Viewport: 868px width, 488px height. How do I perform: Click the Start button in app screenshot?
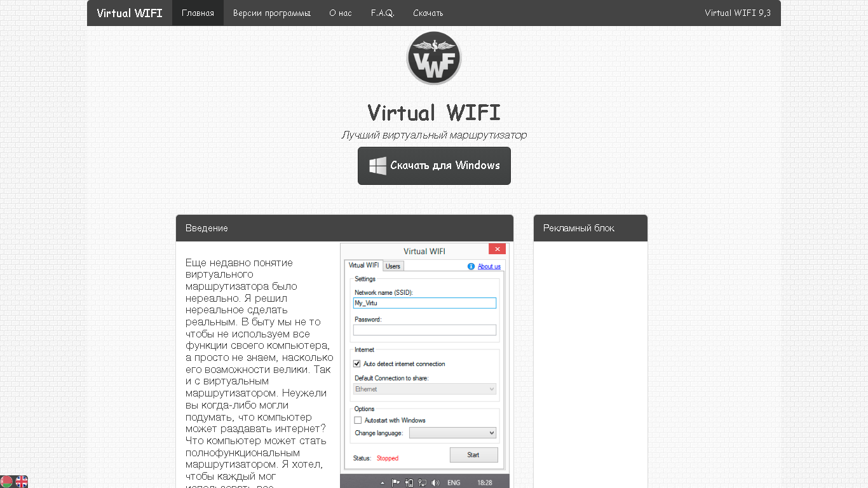[473, 455]
